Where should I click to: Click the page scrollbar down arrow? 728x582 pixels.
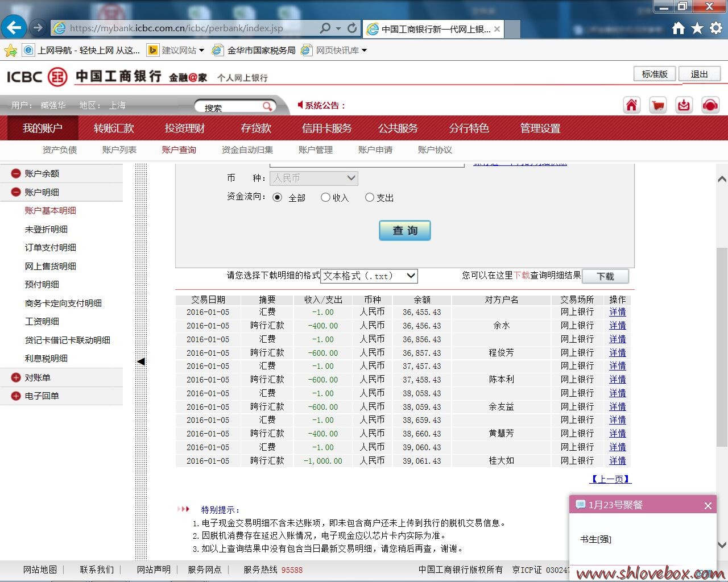click(x=722, y=545)
